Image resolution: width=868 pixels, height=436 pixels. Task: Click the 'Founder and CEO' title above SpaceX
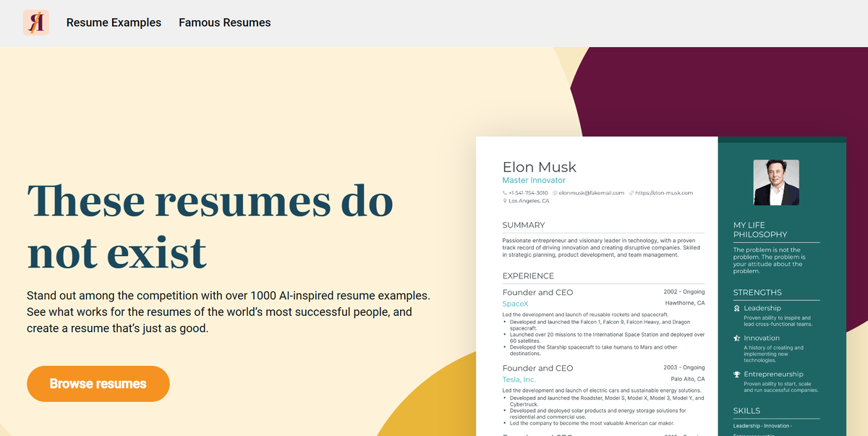(x=537, y=292)
